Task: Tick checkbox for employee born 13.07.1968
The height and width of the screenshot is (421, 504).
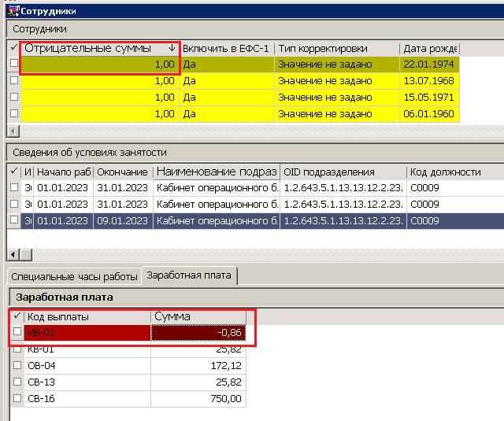Action: click(x=14, y=80)
